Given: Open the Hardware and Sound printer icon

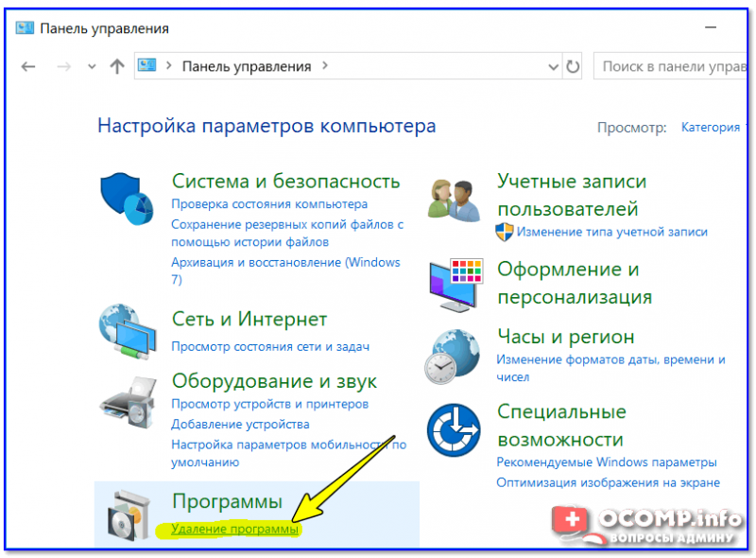Looking at the screenshot, I should coord(127,403).
